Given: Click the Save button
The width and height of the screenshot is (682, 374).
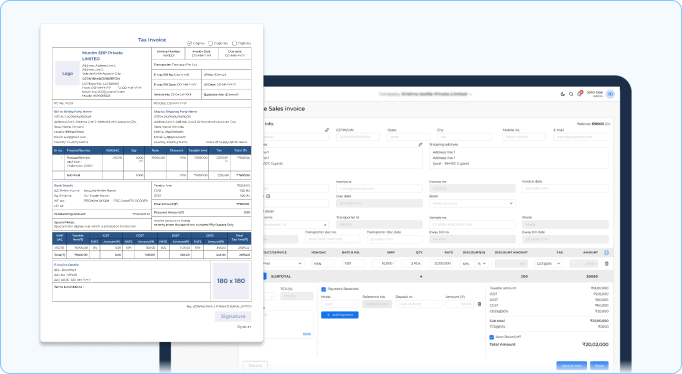Looking at the screenshot, I should [x=599, y=366].
